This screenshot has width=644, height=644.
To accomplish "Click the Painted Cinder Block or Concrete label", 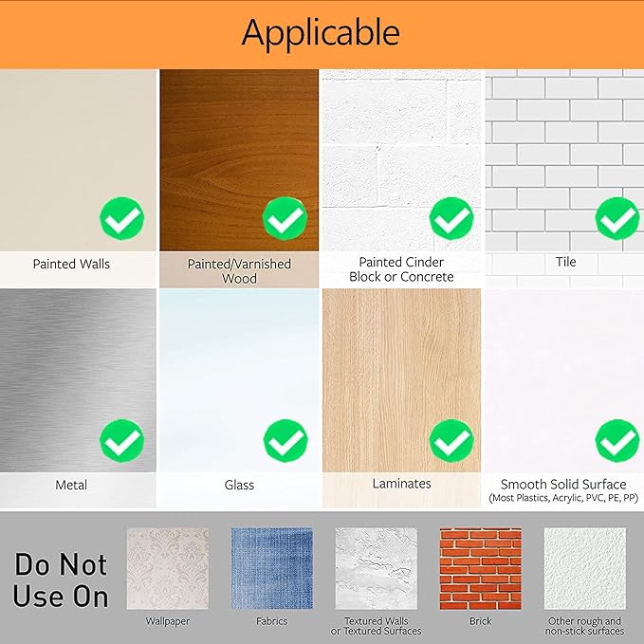I will point(401,269).
